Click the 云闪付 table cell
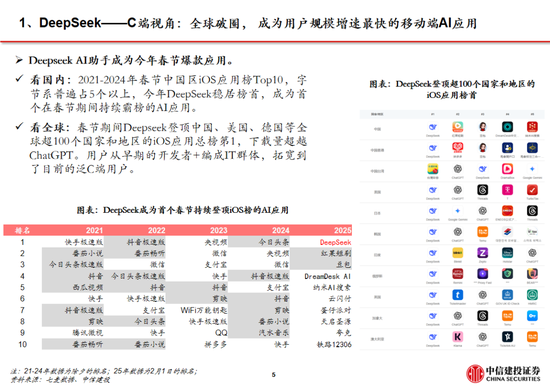The width and height of the screenshot is (550, 390). tap(340, 299)
